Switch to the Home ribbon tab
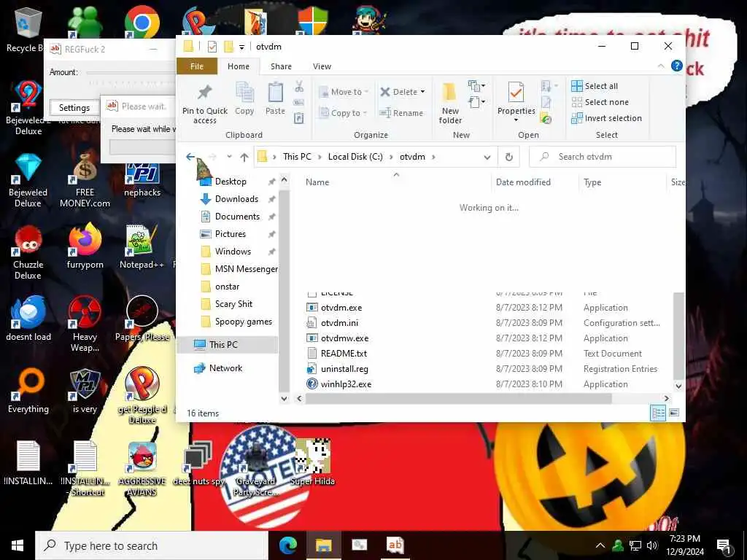 [239, 66]
